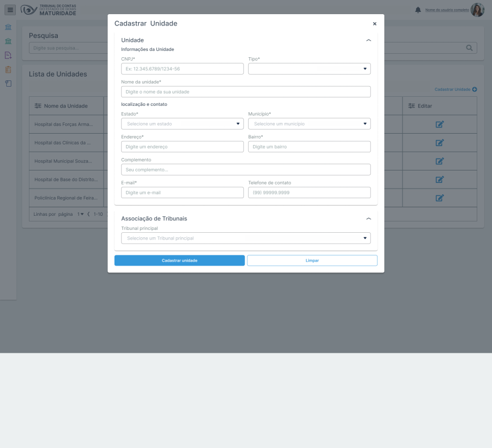Select the purple add-document sidebar icon
The image size is (492, 448).
(x=8, y=56)
